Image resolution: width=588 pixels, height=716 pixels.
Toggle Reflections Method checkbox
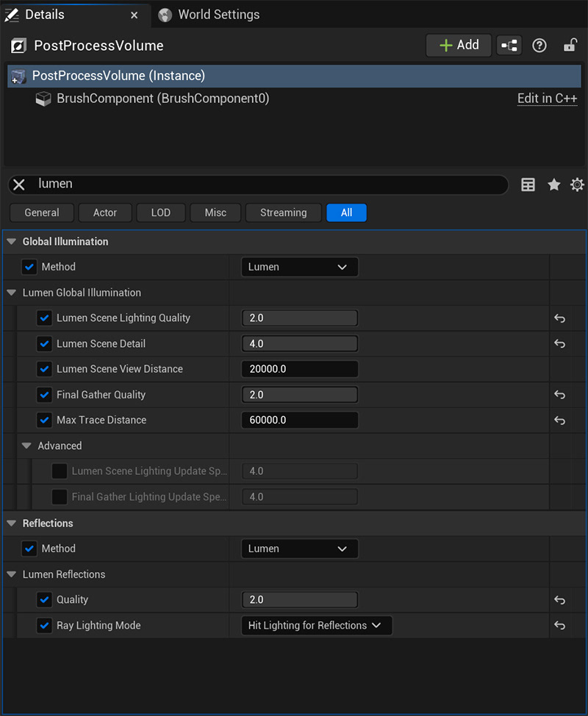(29, 548)
